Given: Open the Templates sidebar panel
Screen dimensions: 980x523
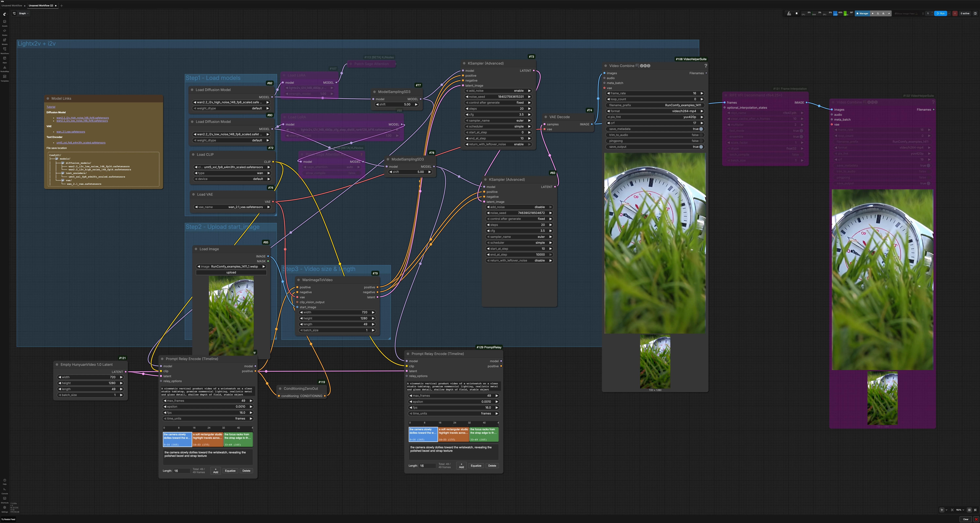Looking at the screenshot, I should (5, 78).
